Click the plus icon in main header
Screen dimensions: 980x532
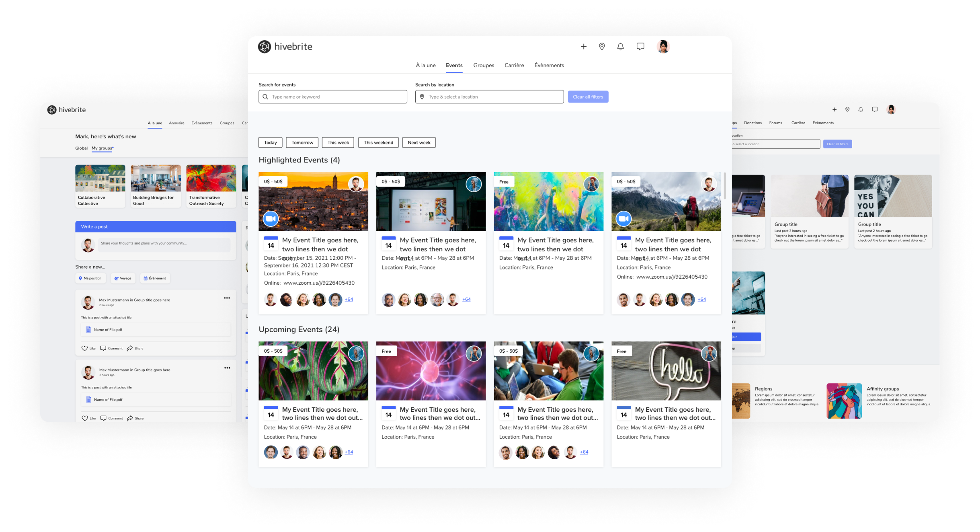[x=584, y=47]
